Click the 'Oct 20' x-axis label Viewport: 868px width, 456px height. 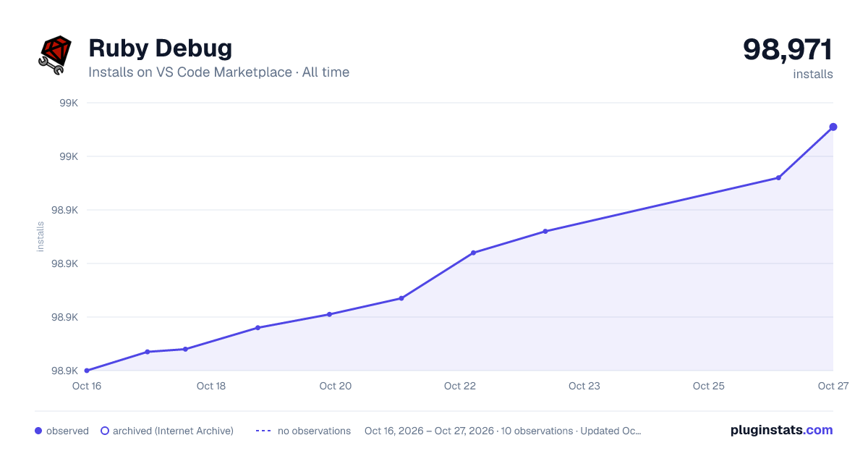[x=336, y=386]
